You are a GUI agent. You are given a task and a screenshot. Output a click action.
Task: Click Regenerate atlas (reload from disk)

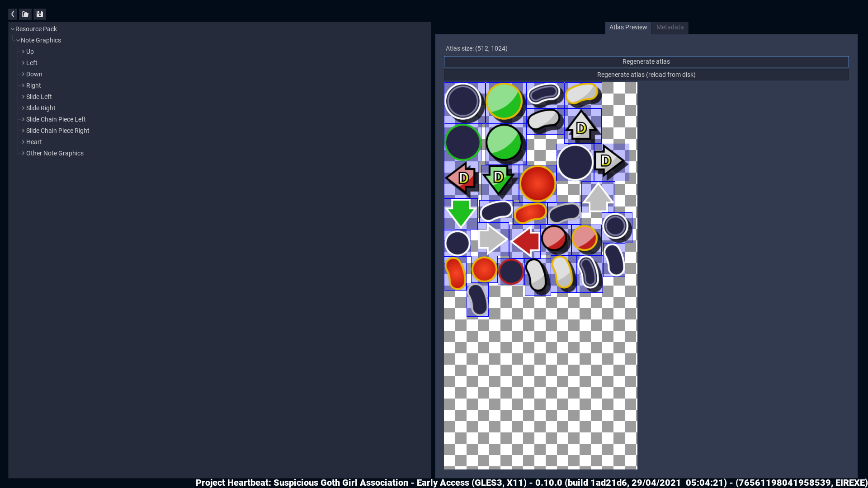click(646, 75)
